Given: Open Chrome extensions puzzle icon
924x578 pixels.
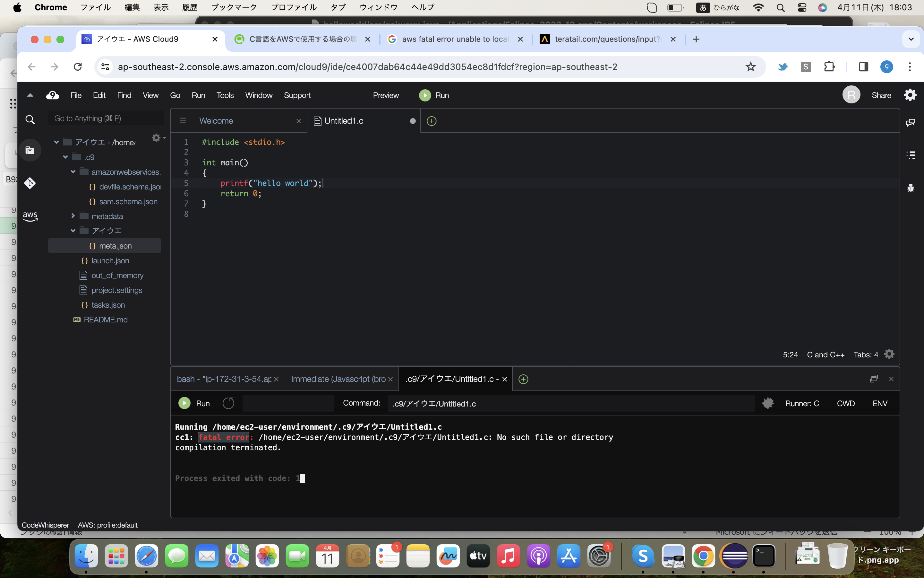Looking at the screenshot, I should [x=829, y=67].
